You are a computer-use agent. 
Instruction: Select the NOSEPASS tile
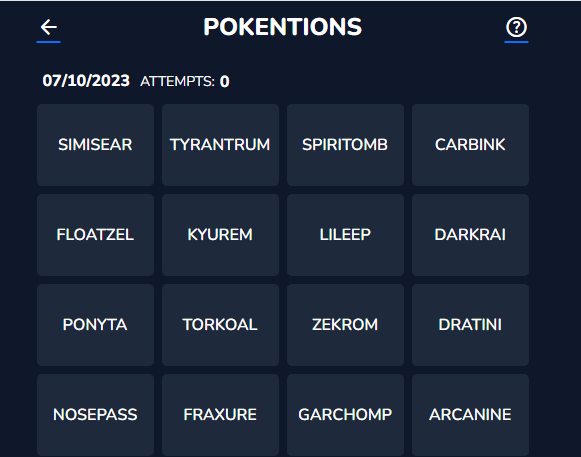pos(96,415)
